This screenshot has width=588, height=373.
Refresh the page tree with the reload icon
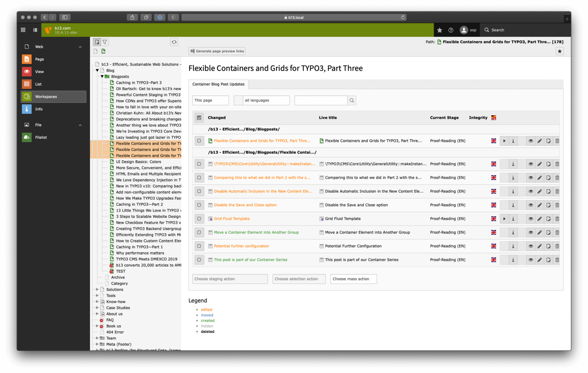174,42
